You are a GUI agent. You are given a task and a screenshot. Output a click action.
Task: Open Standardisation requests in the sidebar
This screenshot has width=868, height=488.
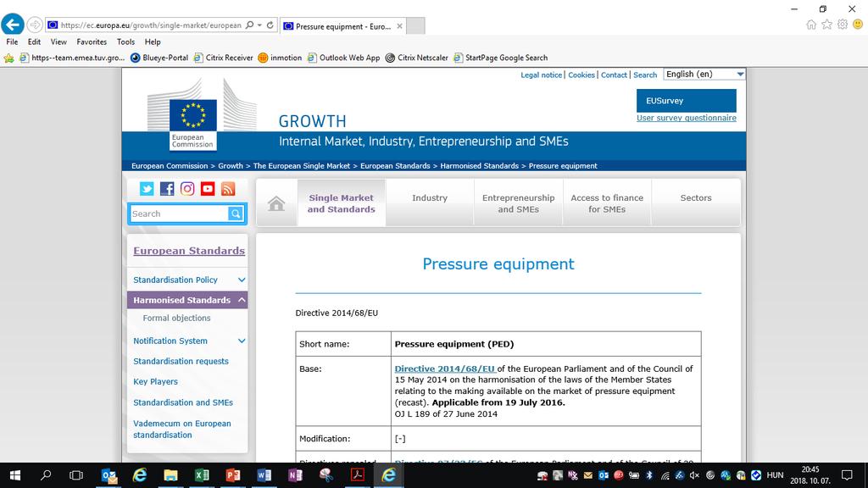coord(181,361)
